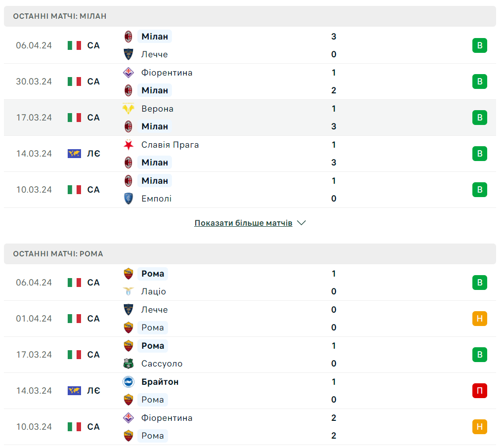
Task: Open the Славія Прага team link
Action: tap(170, 145)
